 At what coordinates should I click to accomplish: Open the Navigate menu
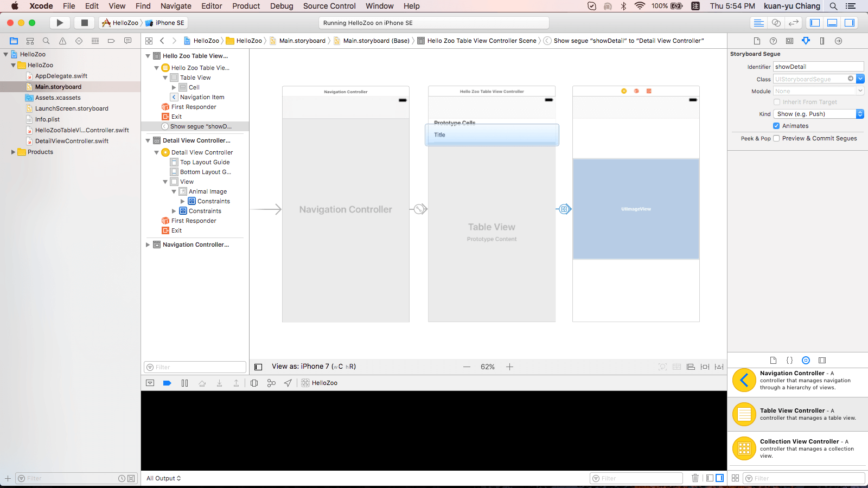[176, 6]
